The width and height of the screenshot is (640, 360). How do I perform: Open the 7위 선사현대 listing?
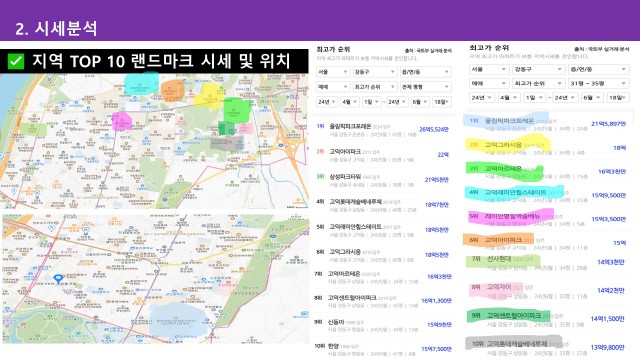click(x=547, y=262)
